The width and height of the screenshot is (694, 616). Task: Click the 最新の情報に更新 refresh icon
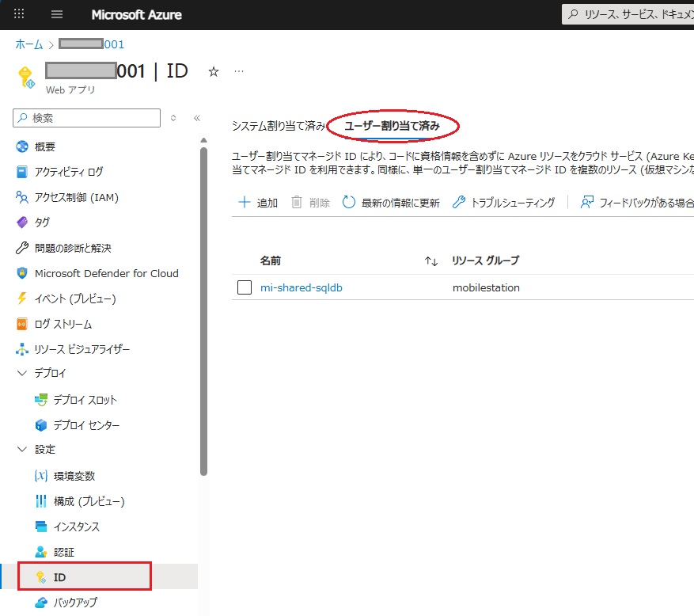point(349,203)
